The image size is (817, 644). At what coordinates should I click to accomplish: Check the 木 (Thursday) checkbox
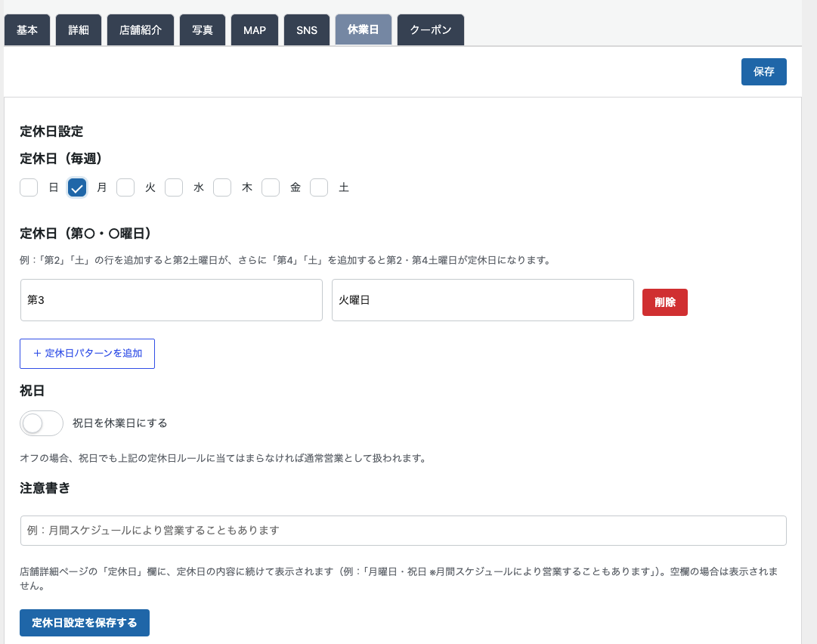tap(222, 187)
